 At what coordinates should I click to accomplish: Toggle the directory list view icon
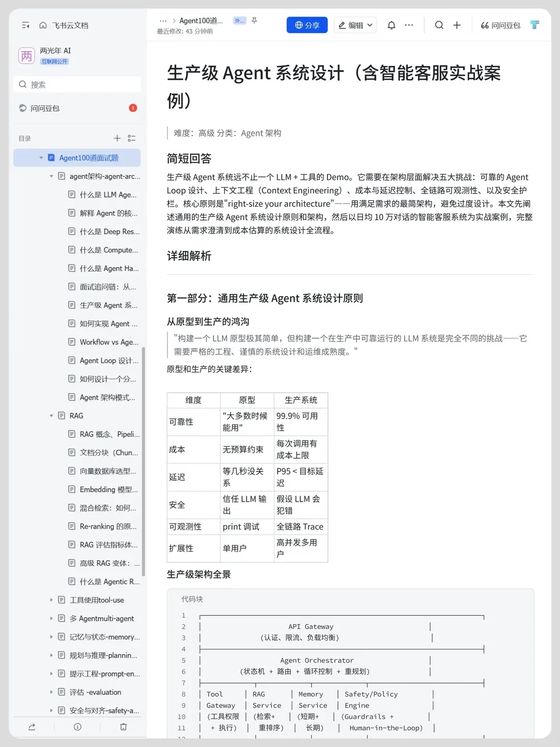tap(132, 138)
